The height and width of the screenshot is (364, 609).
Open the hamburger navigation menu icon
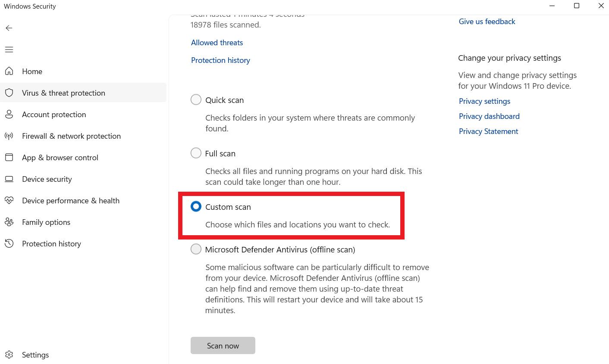click(9, 50)
